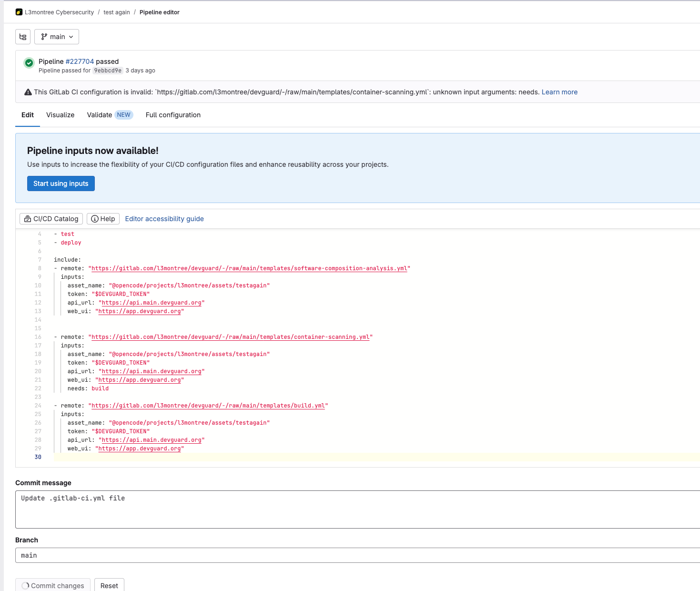Open the main branch selector dropdown
This screenshot has height=591, width=700.
[57, 37]
